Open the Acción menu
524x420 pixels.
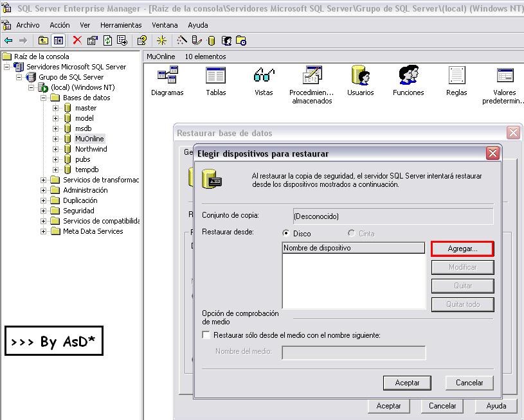(x=60, y=25)
